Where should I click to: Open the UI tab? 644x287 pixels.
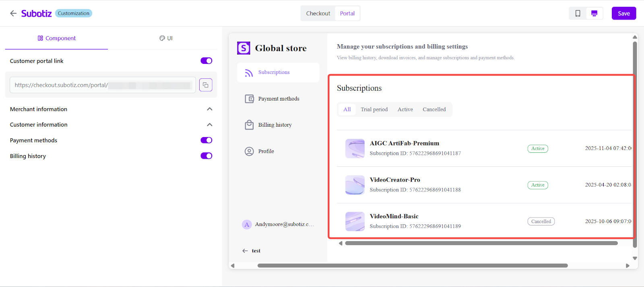point(166,38)
